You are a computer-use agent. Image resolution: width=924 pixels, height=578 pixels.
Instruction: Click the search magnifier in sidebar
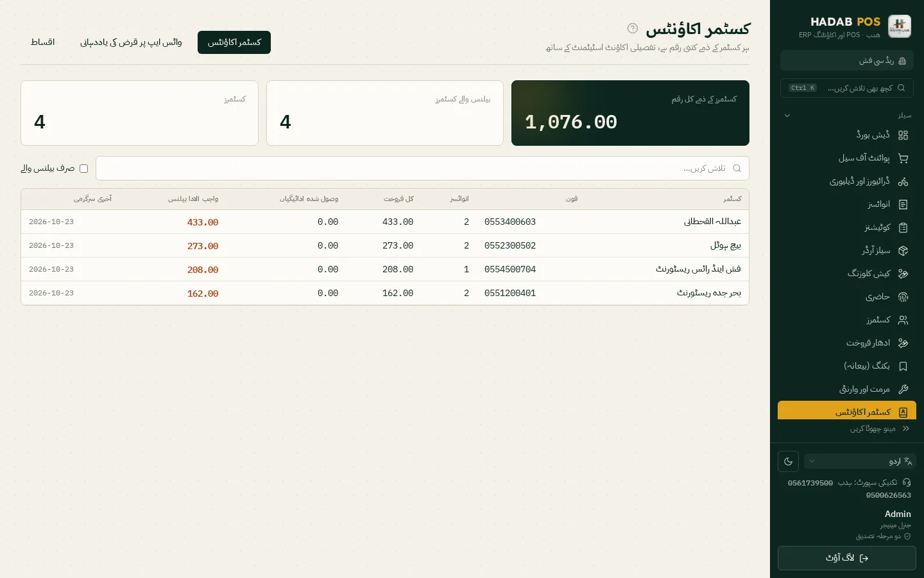[x=901, y=88]
